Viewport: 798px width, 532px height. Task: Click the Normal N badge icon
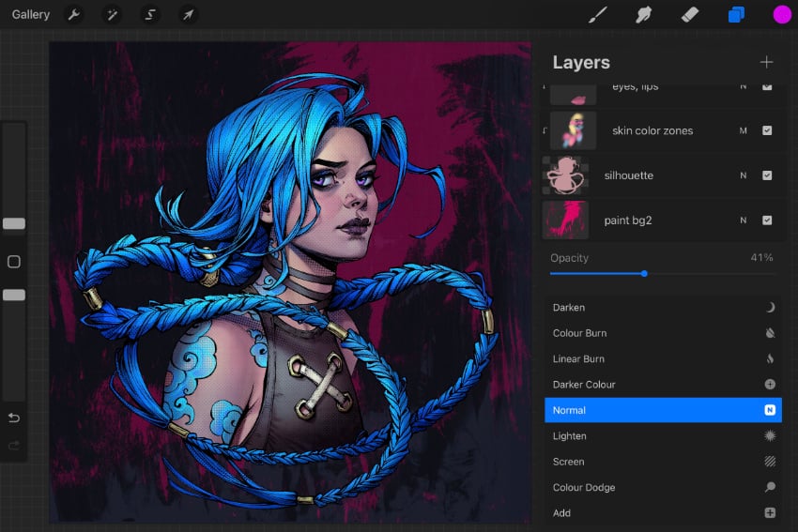click(x=770, y=410)
